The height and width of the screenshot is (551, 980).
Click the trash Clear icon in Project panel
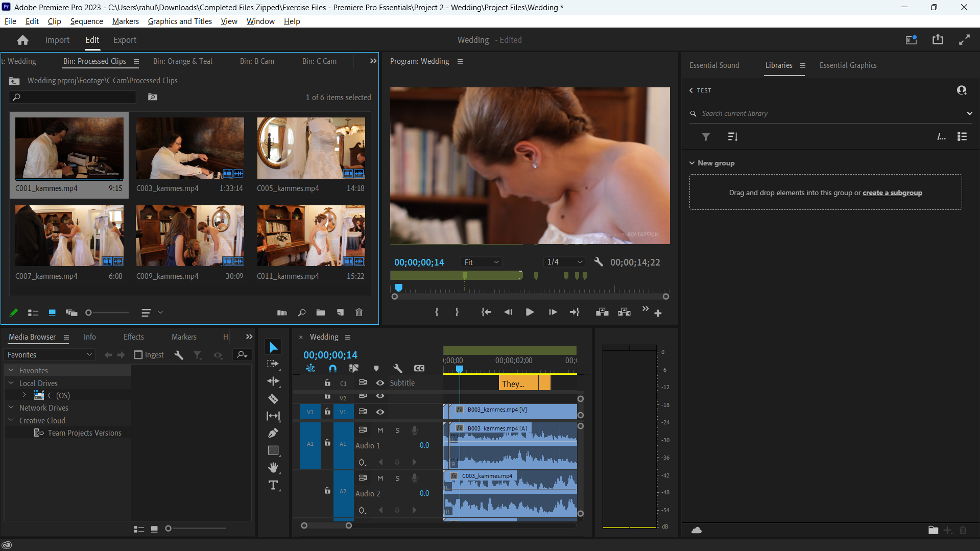point(359,313)
